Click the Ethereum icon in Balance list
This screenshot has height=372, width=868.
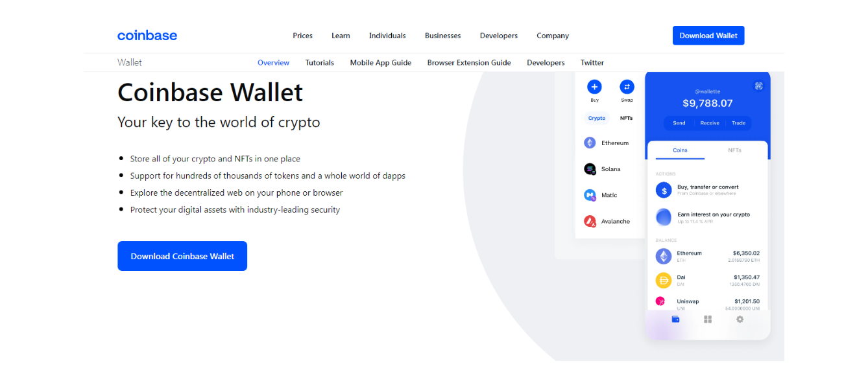point(663,256)
